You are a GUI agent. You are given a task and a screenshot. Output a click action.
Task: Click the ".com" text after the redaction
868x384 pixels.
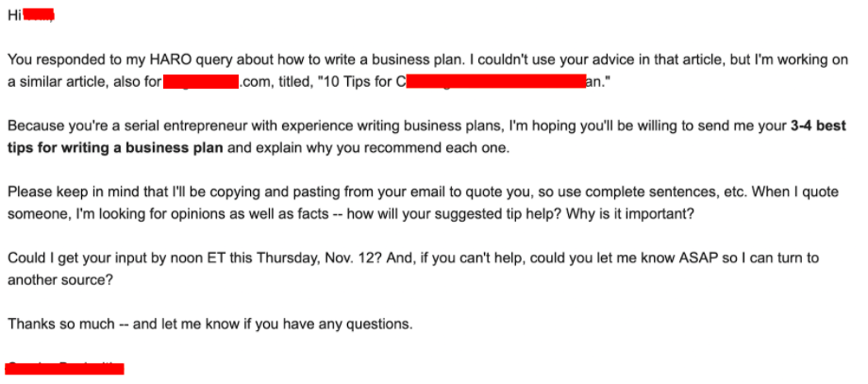click(257, 82)
